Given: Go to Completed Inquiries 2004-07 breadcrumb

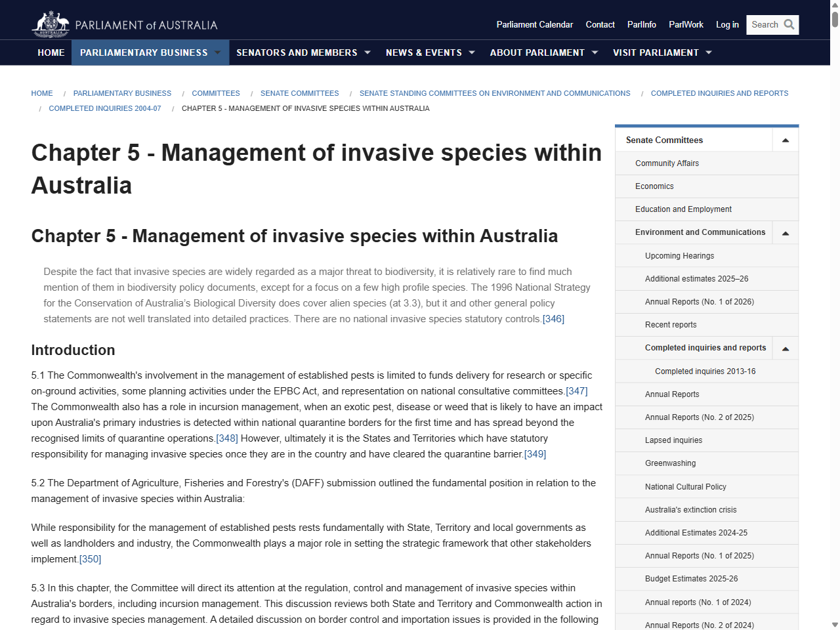Looking at the screenshot, I should click(x=105, y=108).
